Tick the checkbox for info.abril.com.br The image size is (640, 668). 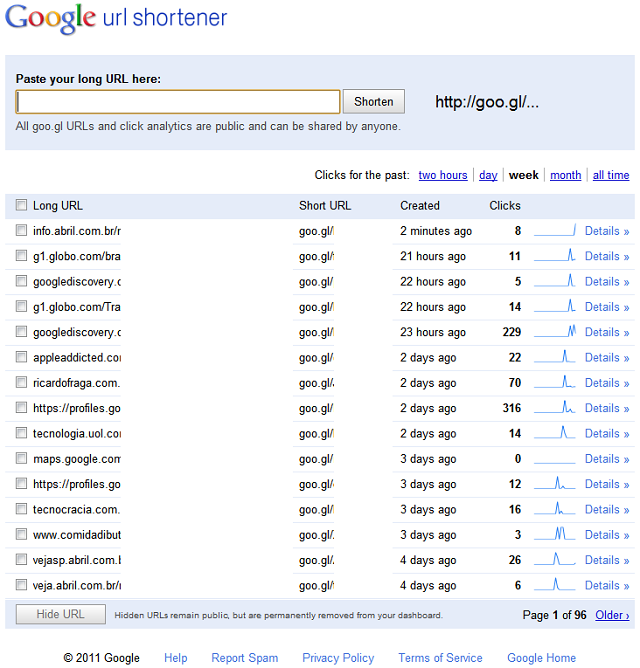[22, 231]
